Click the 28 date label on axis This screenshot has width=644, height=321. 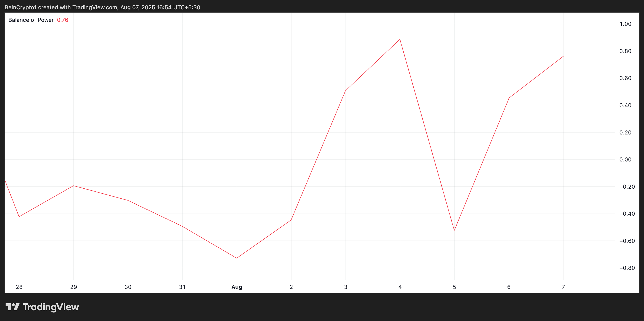pyautogui.click(x=19, y=287)
